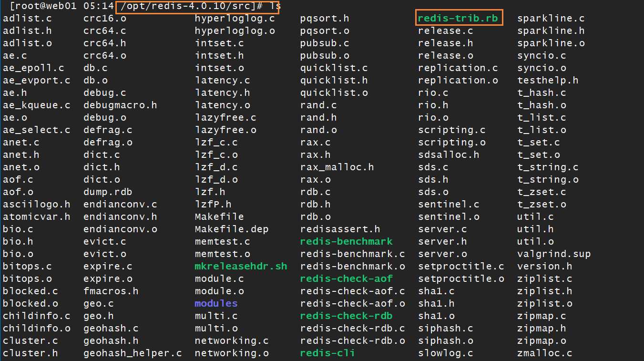Select t_string.c file name

click(x=548, y=167)
